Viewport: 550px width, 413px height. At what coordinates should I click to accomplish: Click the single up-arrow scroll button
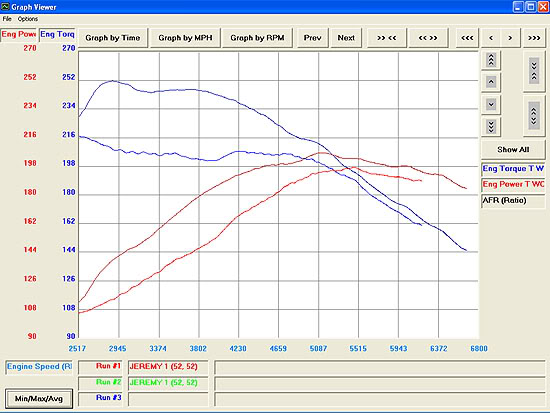click(x=491, y=82)
